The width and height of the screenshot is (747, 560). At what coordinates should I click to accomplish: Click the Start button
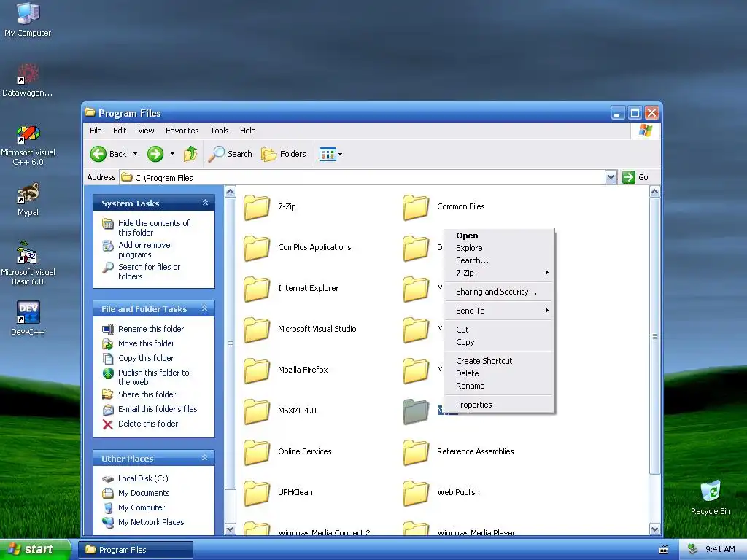pyautogui.click(x=35, y=549)
